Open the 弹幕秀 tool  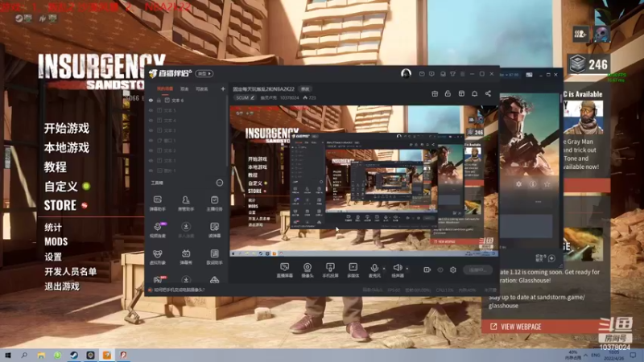coord(186,257)
